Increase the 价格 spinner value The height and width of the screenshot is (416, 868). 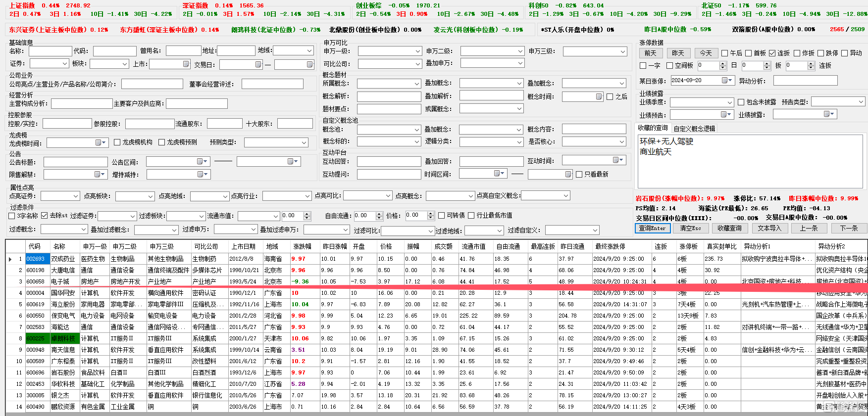(431, 214)
